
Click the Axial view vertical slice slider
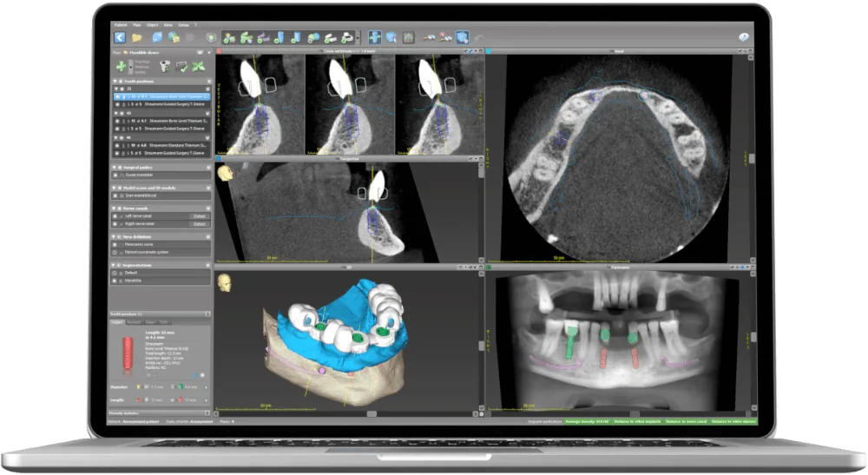coord(751,159)
